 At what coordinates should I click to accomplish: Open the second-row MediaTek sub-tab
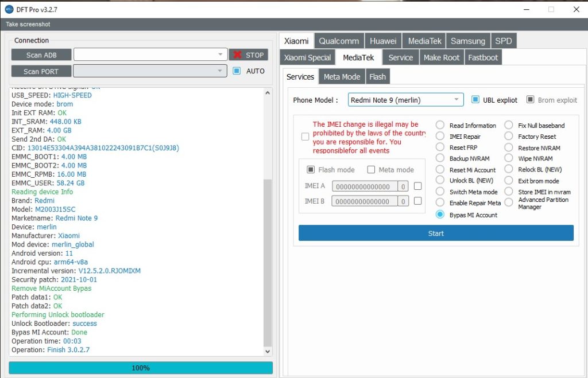pyautogui.click(x=358, y=58)
